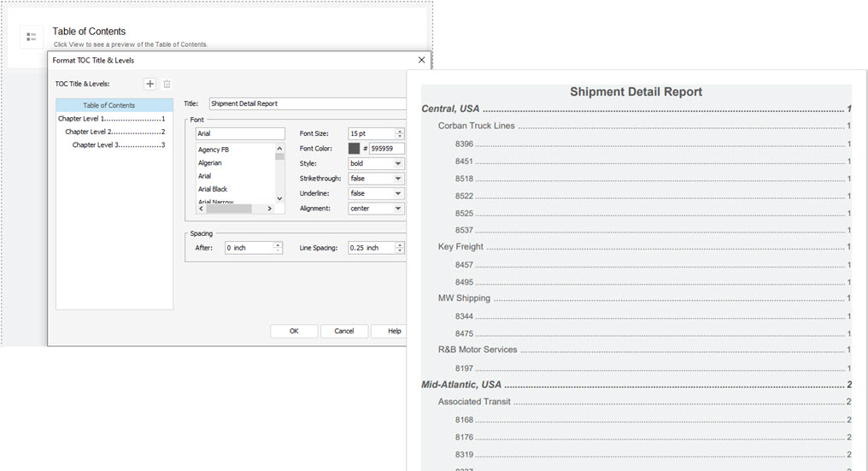Image resolution: width=868 pixels, height=471 pixels.
Task: Click the After spacing stepper arrows
Action: (x=278, y=248)
